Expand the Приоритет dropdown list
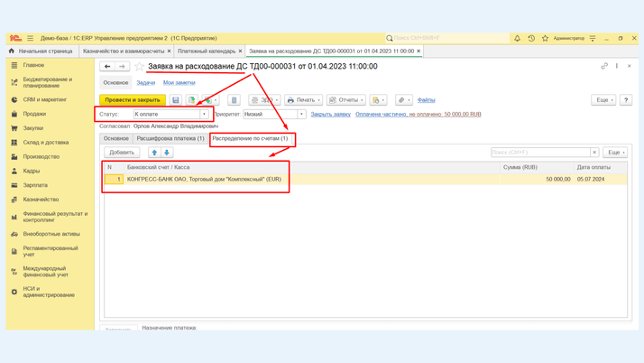Viewport: 644px width, 363px height. 301,115
